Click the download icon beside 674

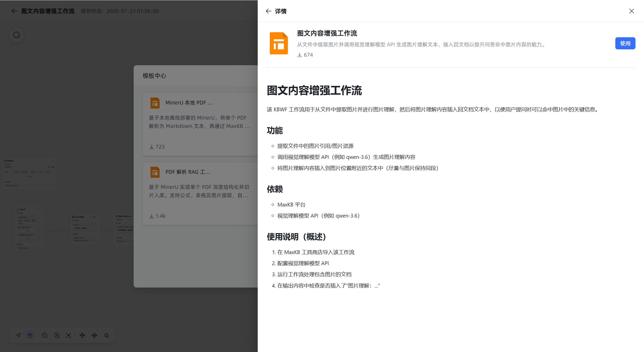coord(299,55)
